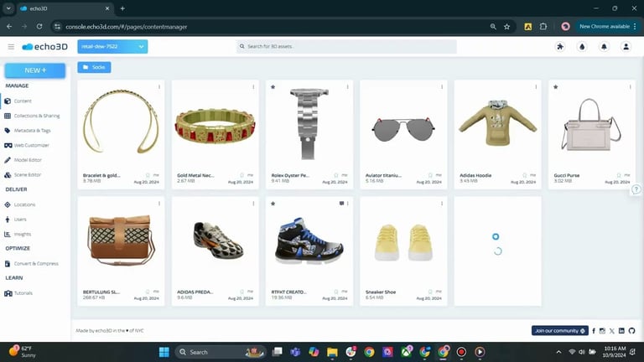Viewport: 644px width, 362px height.
Task: Open echo3D LinkedIn icon link
Action: (621, 331)
